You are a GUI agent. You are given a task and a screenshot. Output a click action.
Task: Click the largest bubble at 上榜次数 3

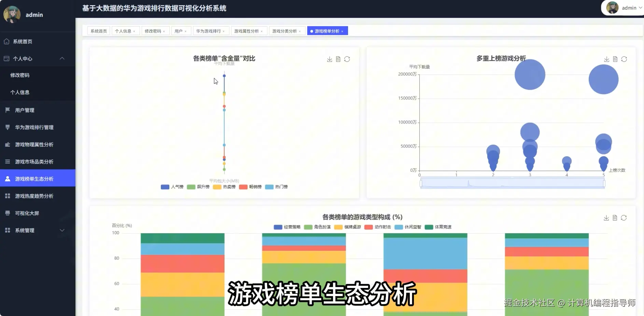pos(530,75)
